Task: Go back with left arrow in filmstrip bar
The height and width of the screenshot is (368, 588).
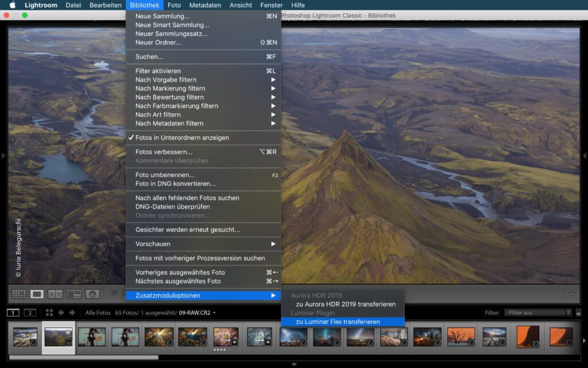Action: pyautogui.click(x=61, y=313)
